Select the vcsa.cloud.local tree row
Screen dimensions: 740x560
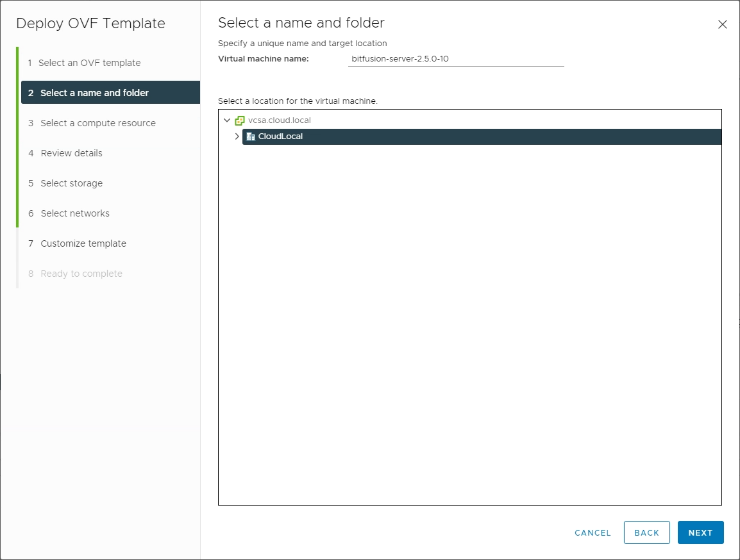click(x=279, y=120)
